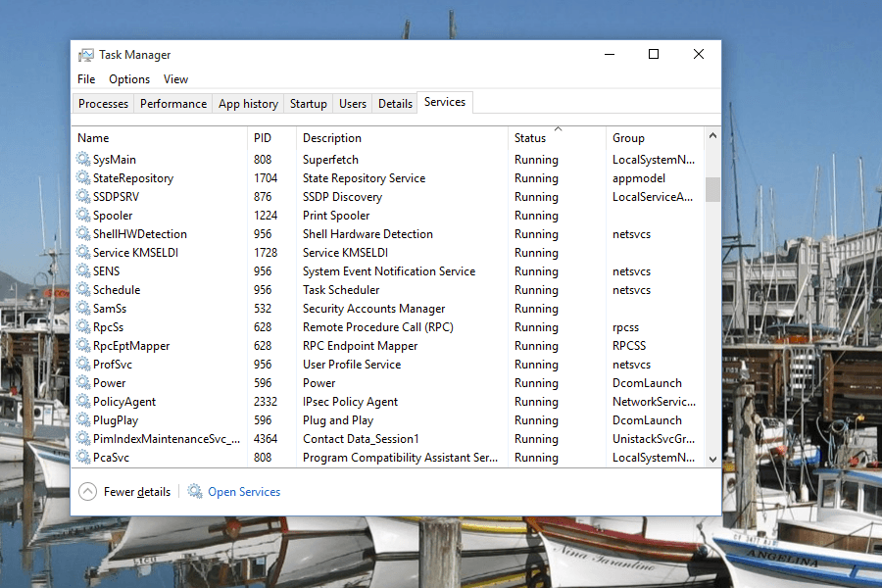Open the View menu
Image resolution: width=882 pixels, height=588 pixels.
tap(175, 79)
